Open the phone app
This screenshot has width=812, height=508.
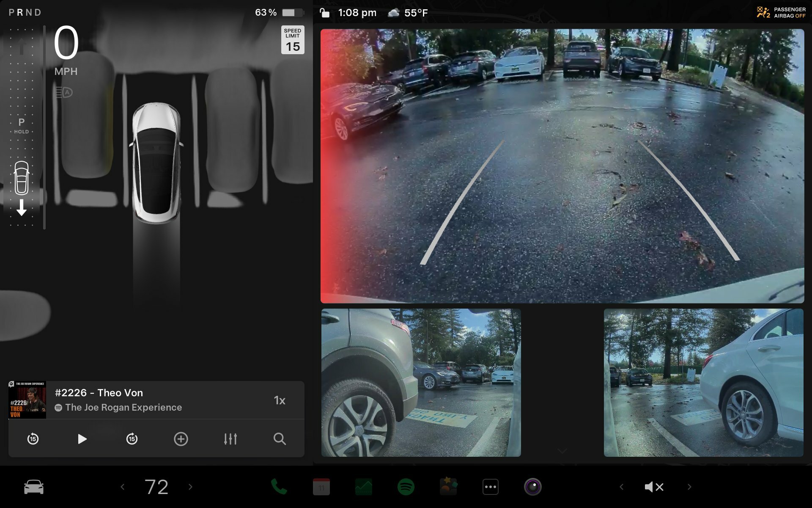coord(279,487)
